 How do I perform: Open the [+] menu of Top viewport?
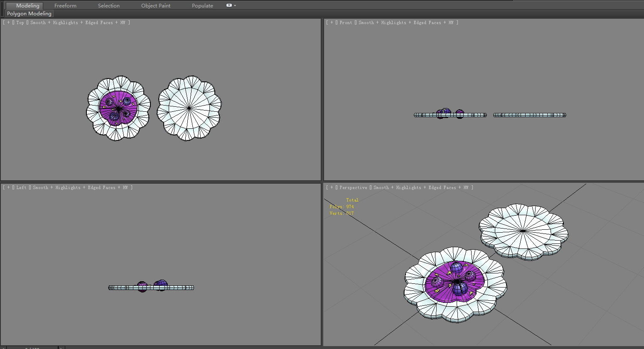(8, 22)
